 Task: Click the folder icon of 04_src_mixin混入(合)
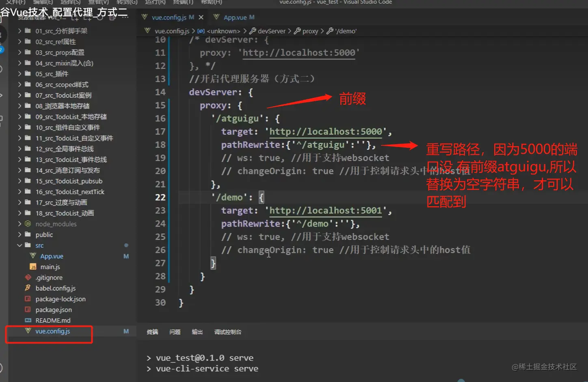tap(28, 63)
